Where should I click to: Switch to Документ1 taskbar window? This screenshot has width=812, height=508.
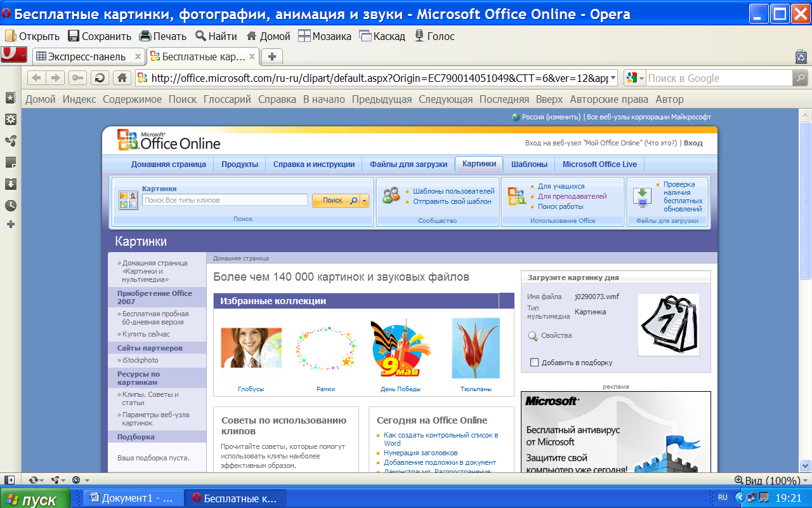tap(133, 498)
